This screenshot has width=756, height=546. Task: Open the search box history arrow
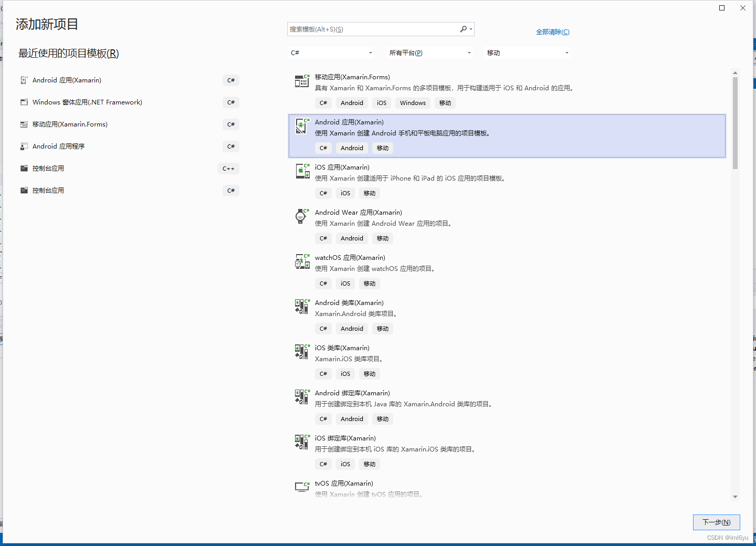(x=471, y=29)
